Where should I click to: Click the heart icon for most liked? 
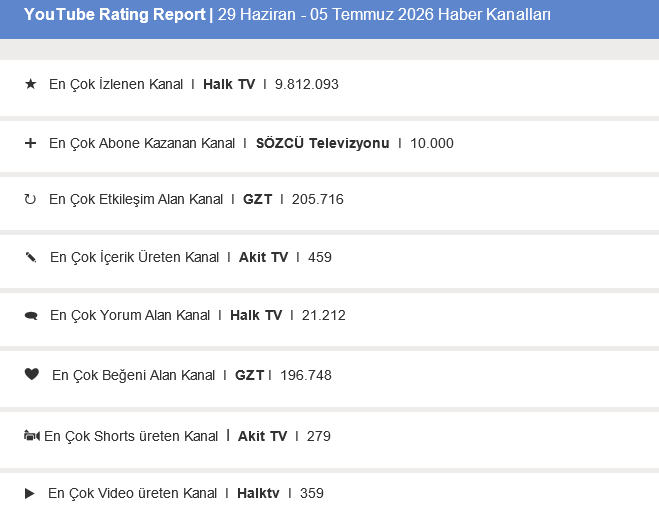tap(32, 374)
